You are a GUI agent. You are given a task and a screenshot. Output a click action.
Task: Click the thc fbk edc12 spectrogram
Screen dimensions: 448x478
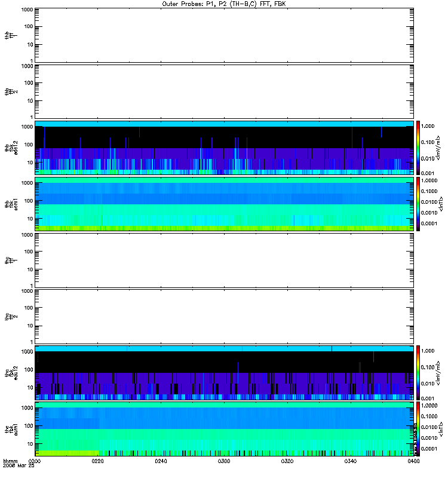click(x=225, y=373)
